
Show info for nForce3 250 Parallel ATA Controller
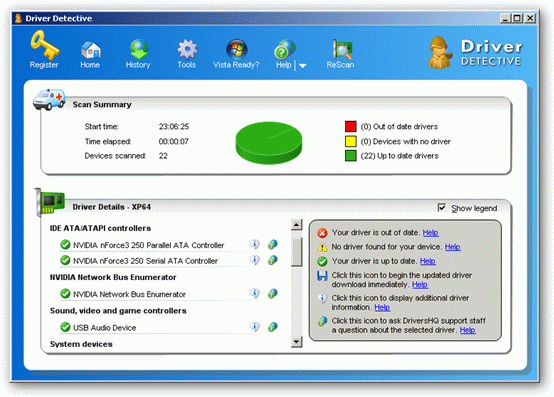(x=255, y=244)
